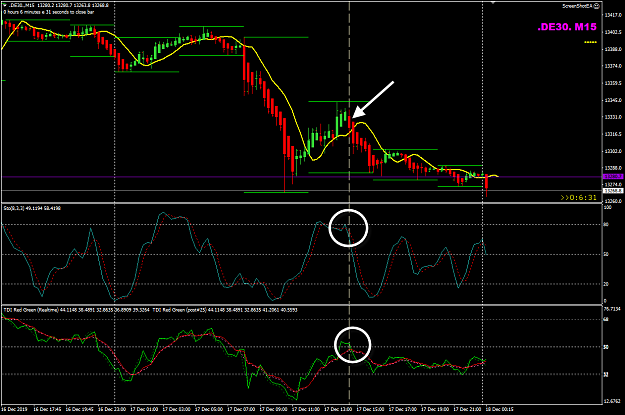This screenshot has width=625, height=415.
Task: Click the '0 hours 6 minutes' close bar text
Action: point(49,12)
